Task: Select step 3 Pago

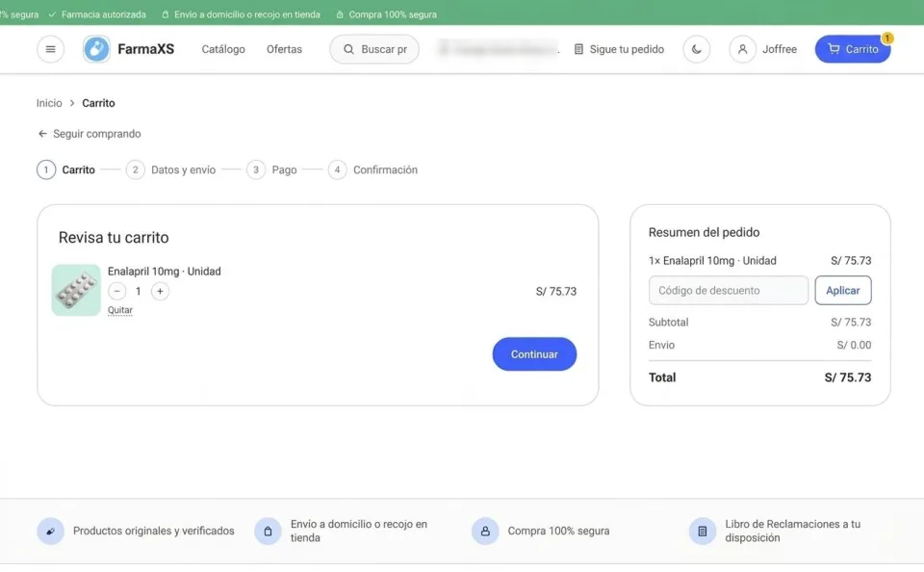Action: pos(271,169)
